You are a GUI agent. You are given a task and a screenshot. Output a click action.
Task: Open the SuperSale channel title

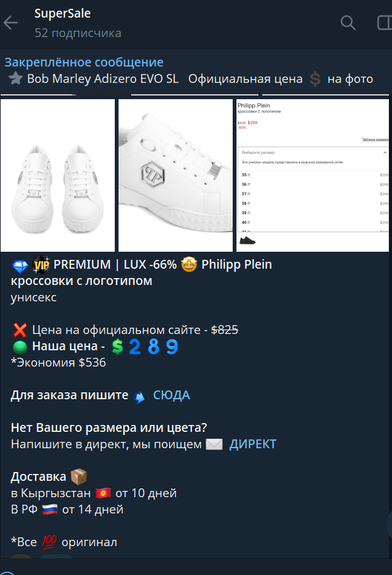tap(63, 14)
